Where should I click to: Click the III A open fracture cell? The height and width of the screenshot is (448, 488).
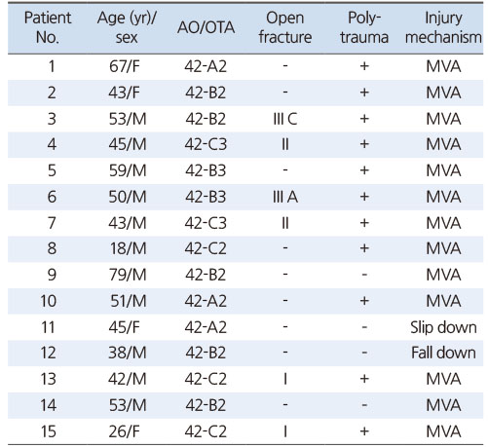(285, 197)
